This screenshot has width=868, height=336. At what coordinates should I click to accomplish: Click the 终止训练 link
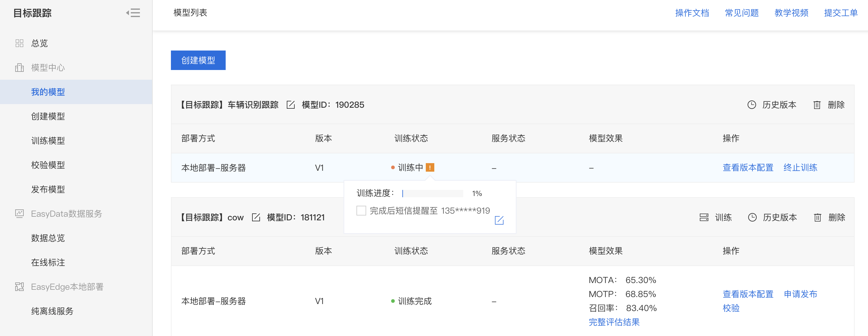[800, 167]
